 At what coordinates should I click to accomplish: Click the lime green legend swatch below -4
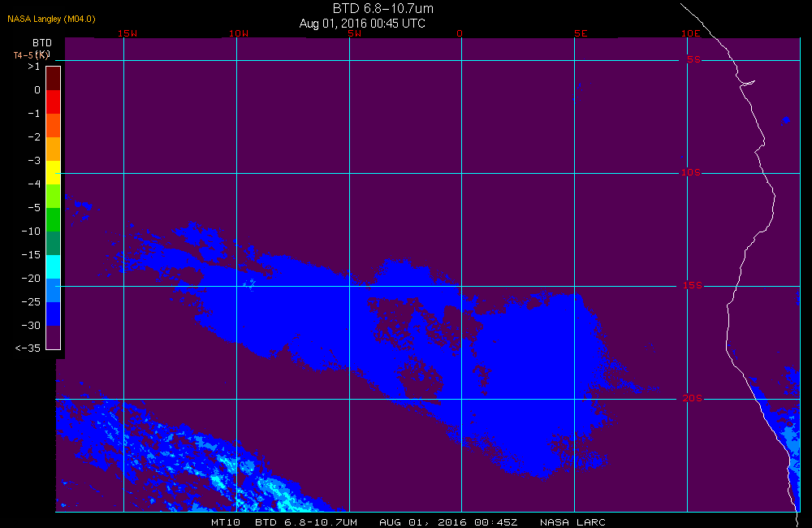click(x=54, y=196)
